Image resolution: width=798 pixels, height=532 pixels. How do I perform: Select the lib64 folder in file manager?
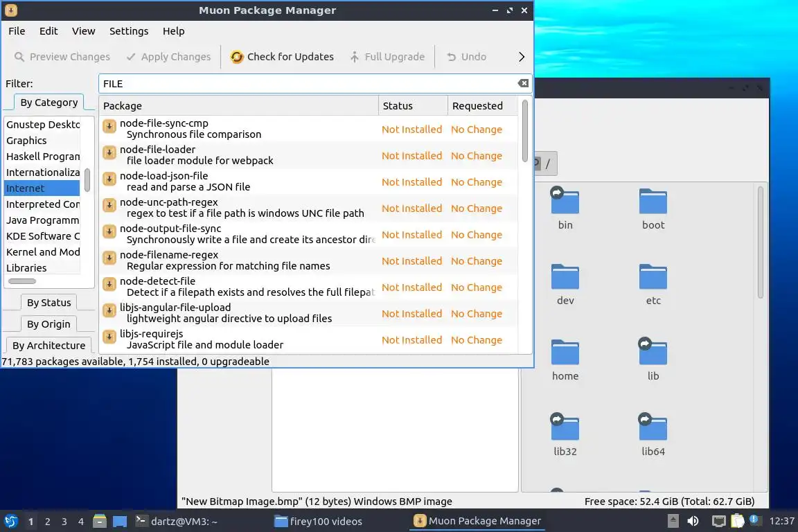[653, 435]
